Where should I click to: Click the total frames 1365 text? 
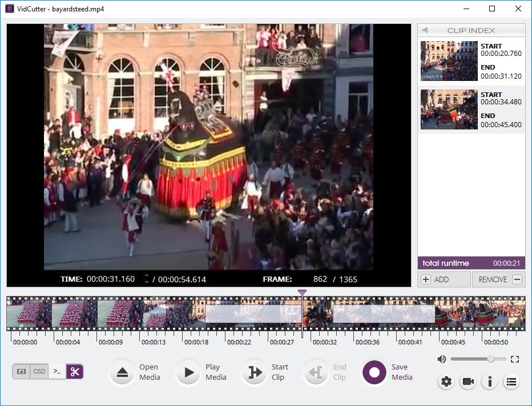tap(348, 279)
